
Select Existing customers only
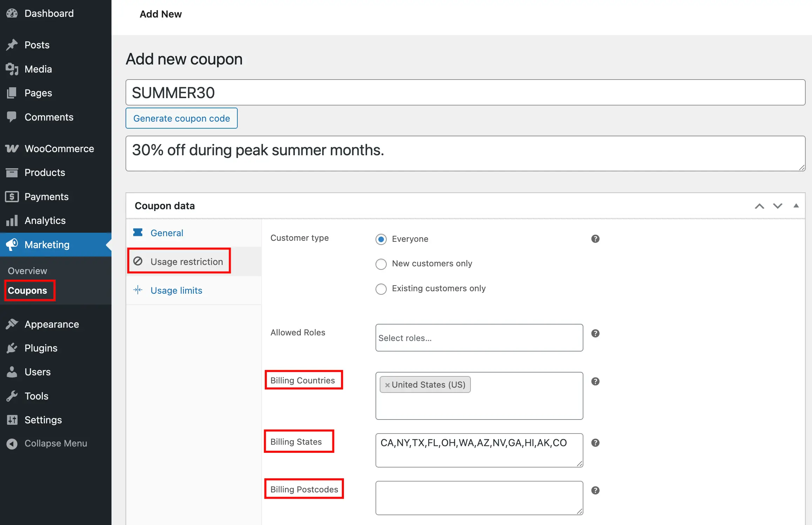(x=381, y=289)
